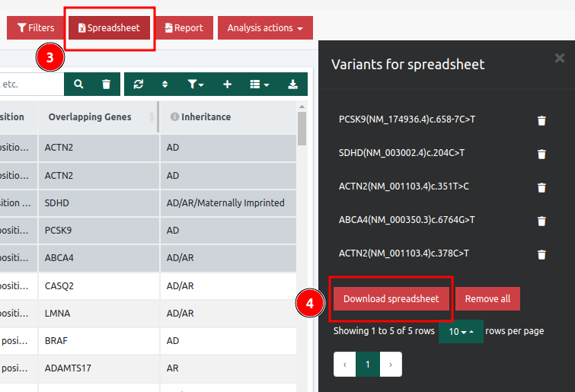Click Download spreadsheet button

[391, 299]
